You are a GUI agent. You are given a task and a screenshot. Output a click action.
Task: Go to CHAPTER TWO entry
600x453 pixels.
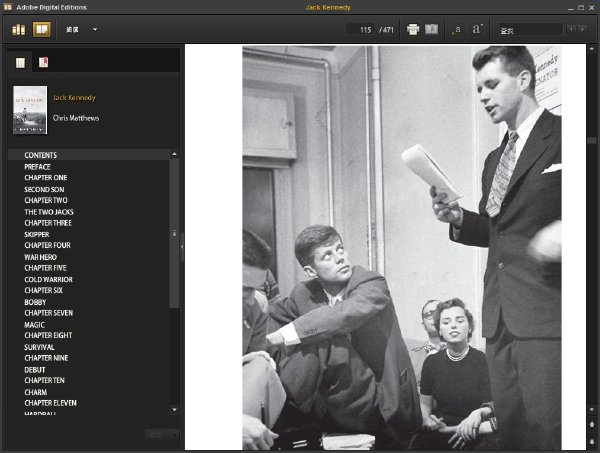click(x=46, y=200)
